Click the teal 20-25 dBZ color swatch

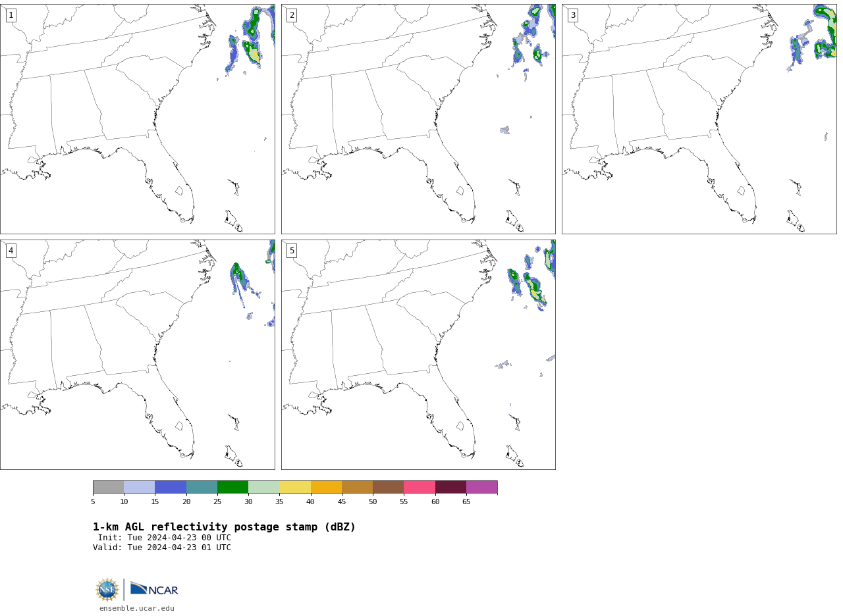(x=202, y=487)
